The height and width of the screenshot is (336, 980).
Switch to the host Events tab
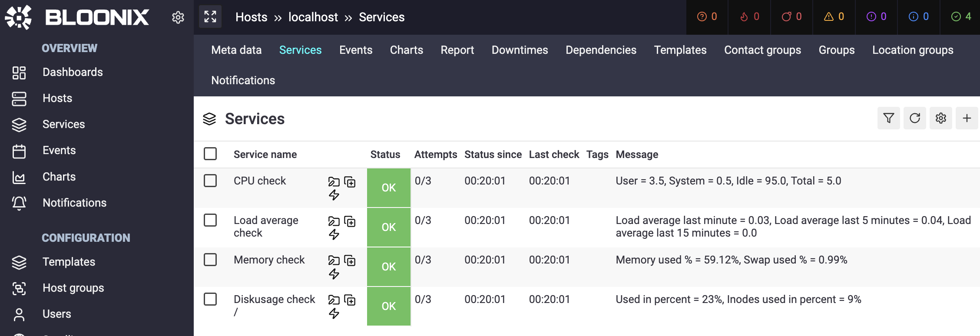point(356,50)
